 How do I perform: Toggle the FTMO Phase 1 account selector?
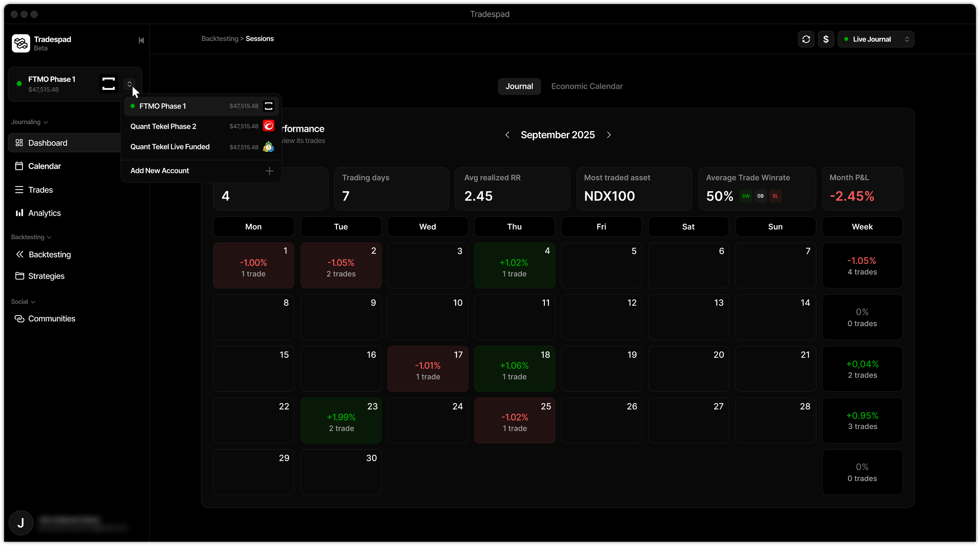coord(129,84)
